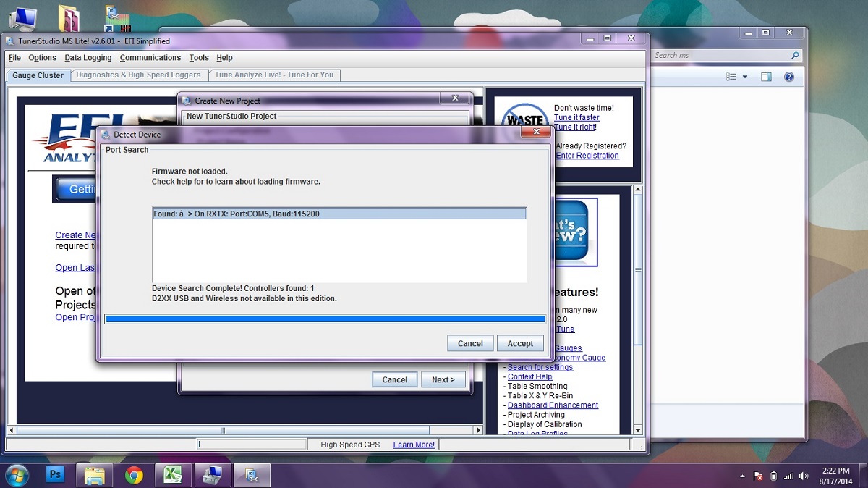
Task: Open the Explorer help icon
Action: pos(789,77)
